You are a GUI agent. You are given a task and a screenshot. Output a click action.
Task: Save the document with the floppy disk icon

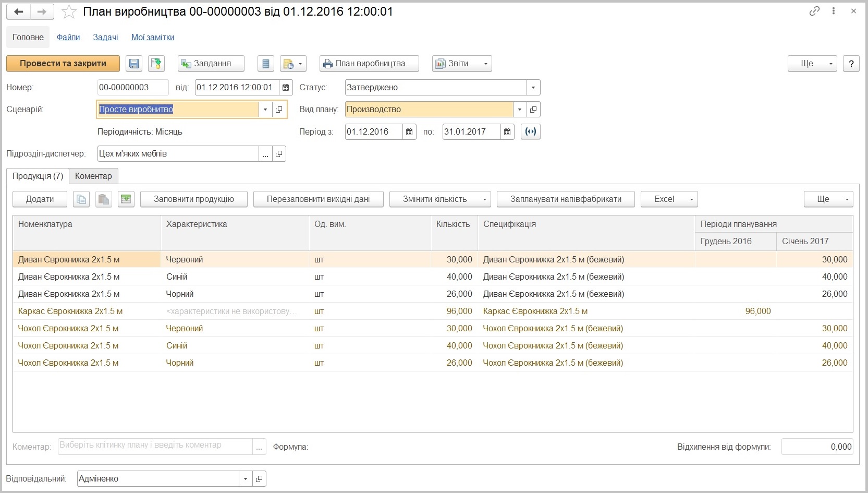(x=134, y=64)
